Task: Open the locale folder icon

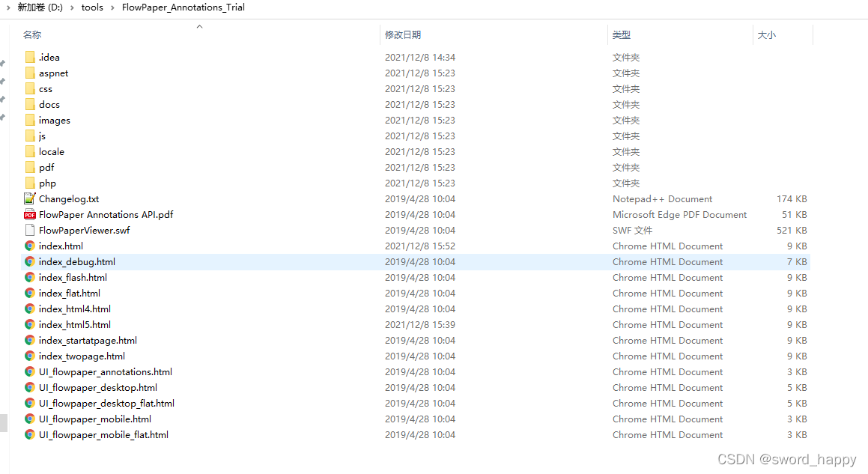Action: click(x=29, y=151)
